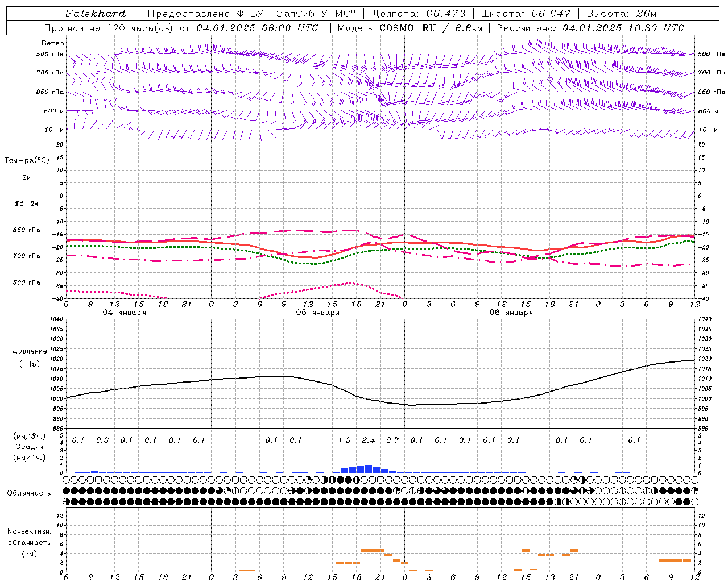Click the 1.3 precipitation amount value

(x=344, y=440)
